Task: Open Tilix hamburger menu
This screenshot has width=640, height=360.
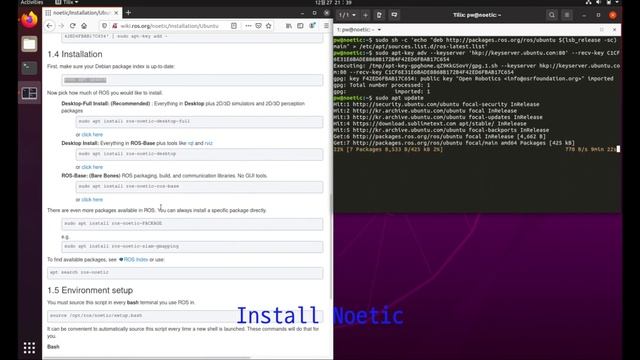Action: click(567, 15)
